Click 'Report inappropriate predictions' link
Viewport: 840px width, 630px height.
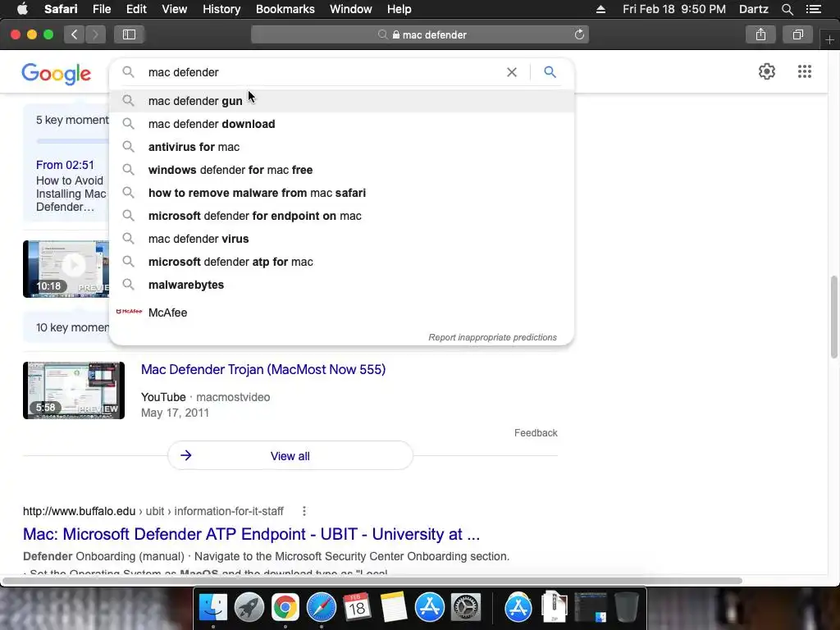492,337
